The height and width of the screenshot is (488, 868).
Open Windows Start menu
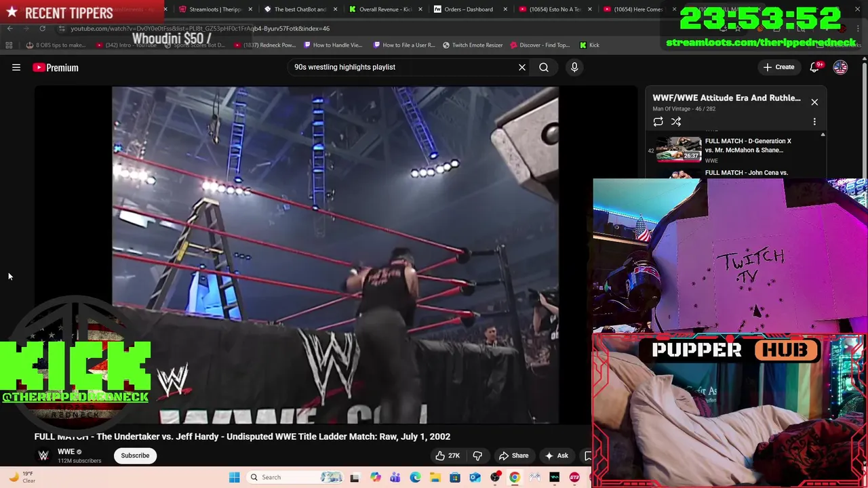coord(234,477)
